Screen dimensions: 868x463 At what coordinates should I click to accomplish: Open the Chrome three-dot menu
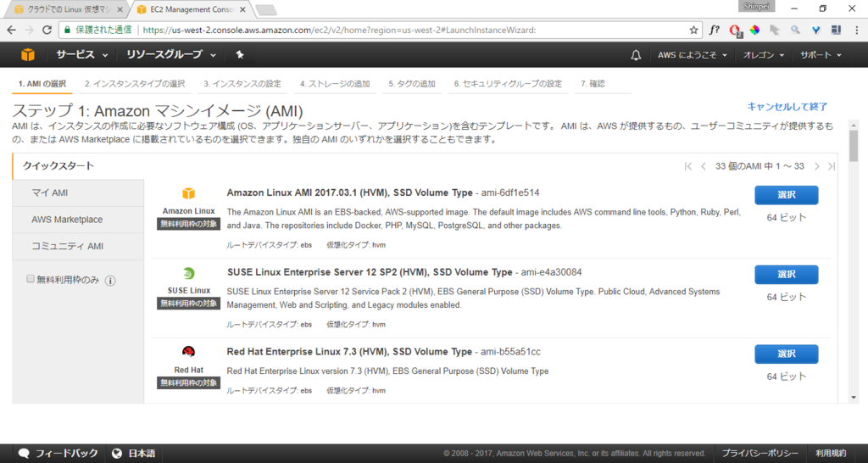857,30
